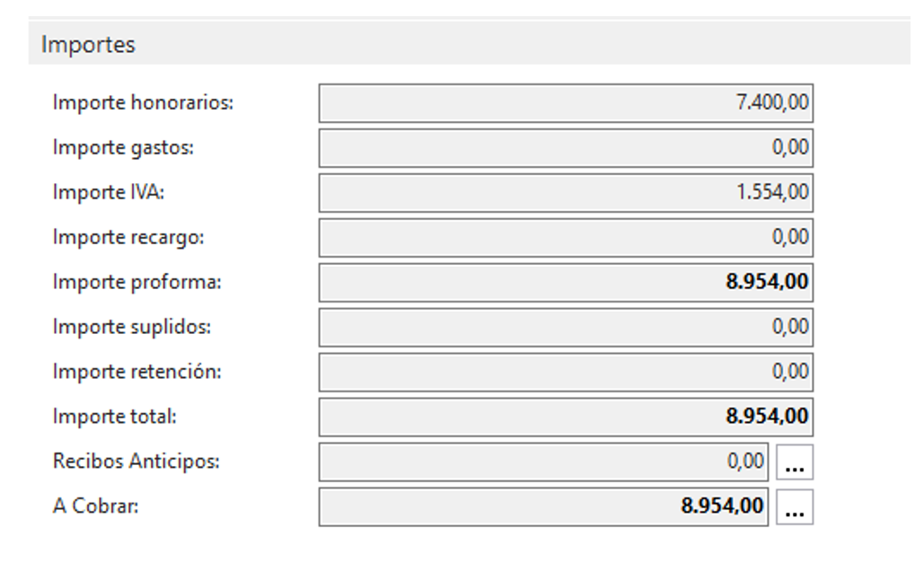Click the "Importe IVA:" label
This screenshot has height=571, width=924.
[109, 193]
